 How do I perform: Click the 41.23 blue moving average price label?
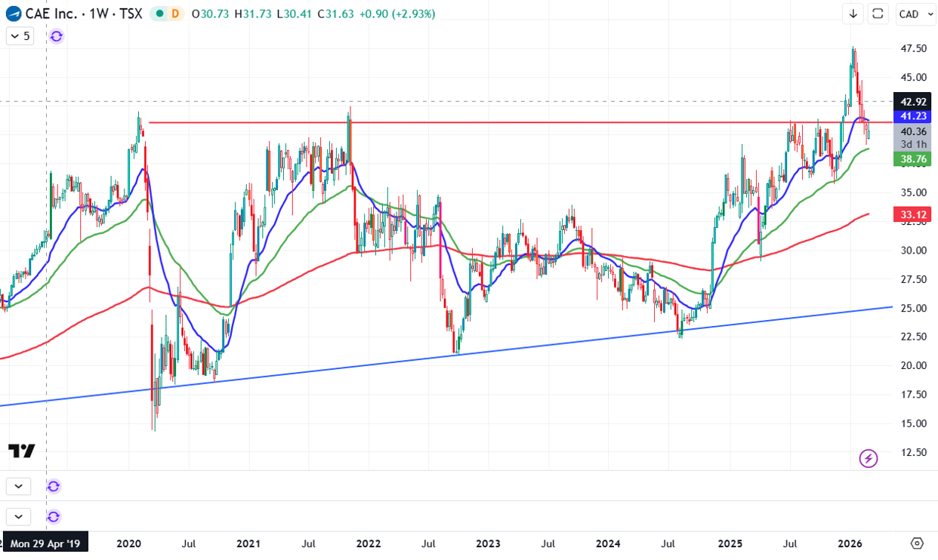click(x=914, y=116)
